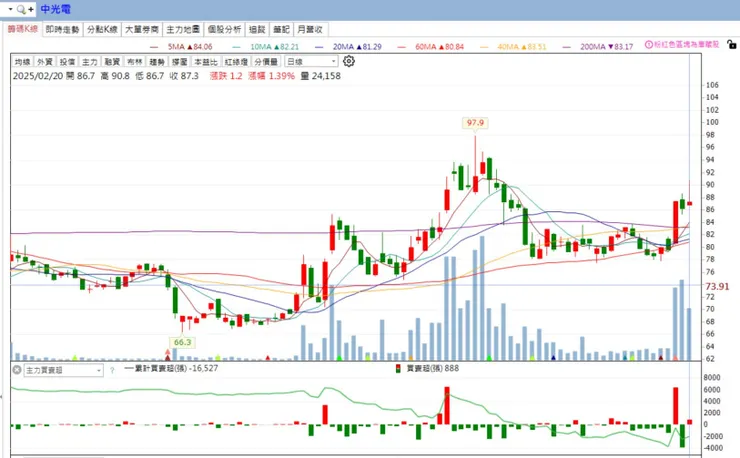
Task: Open the 月營收 tab
Action: (310, 29)
